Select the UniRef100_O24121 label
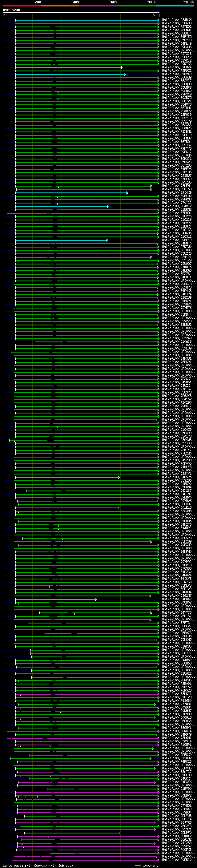 pyautogui.click(x=177, y=257)
